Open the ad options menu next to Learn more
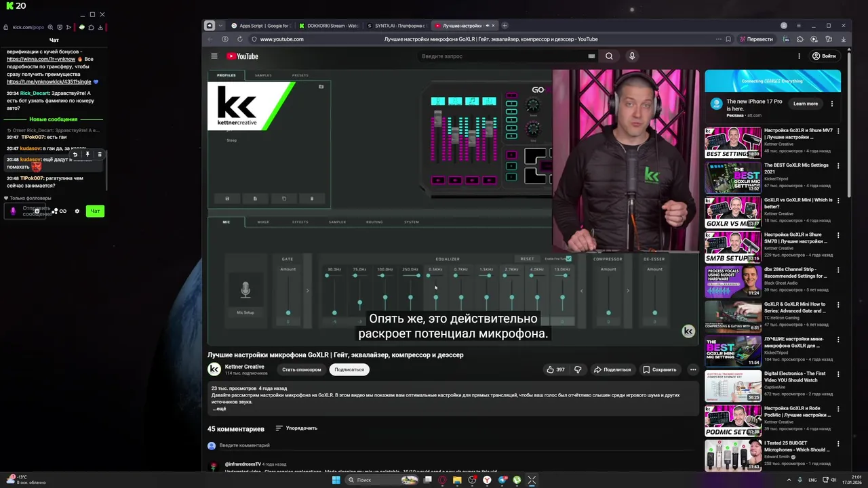 point(832,104)
